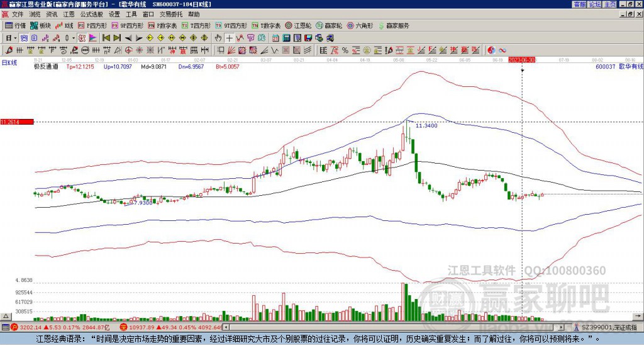Click the 600037 歌华有线 stock label

[619, 66]
